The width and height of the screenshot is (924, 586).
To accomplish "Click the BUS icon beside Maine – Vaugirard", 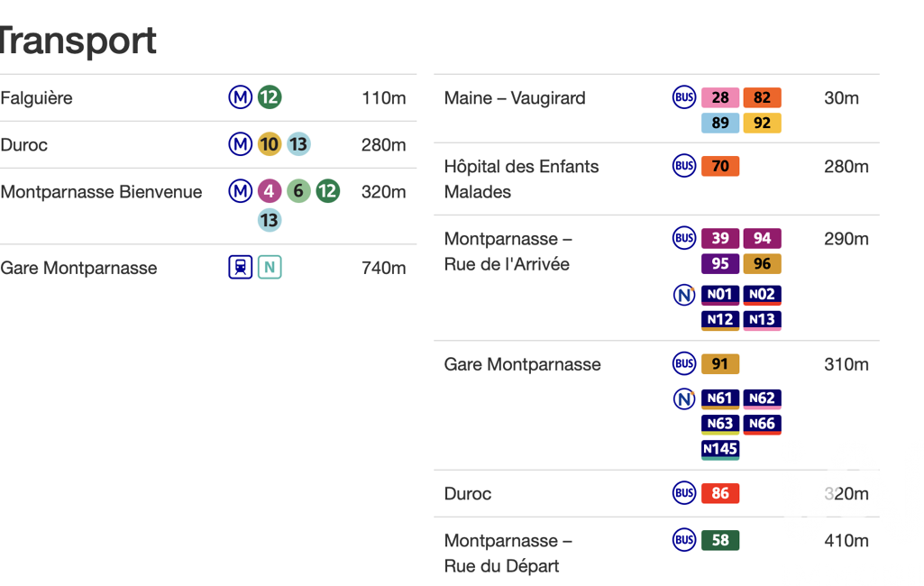I will click(684, 97).
